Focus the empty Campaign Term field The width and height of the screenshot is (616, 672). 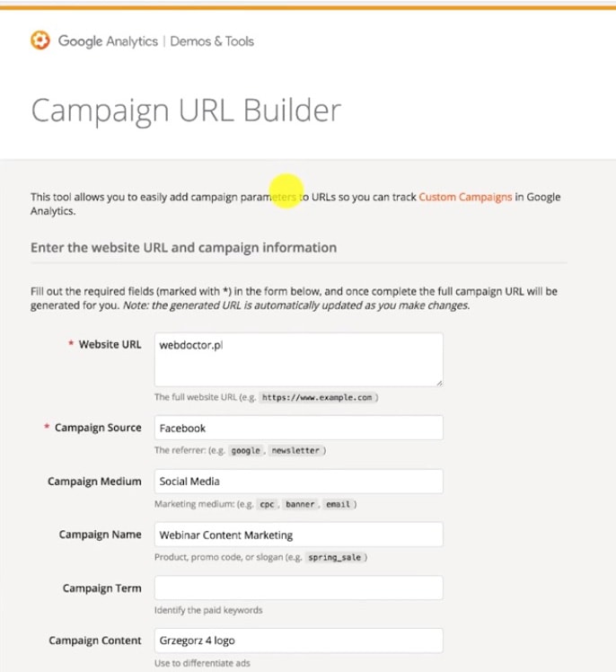[x=298, y=588]
